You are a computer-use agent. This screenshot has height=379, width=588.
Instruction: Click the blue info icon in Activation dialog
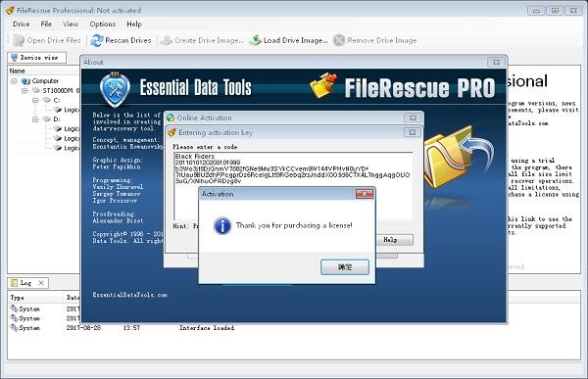pyautogui.click(x=222, y=226)
